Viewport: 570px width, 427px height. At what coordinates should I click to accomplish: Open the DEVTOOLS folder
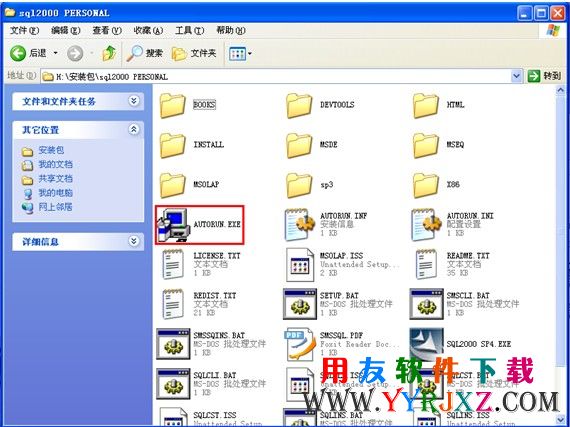click(320, 105)
